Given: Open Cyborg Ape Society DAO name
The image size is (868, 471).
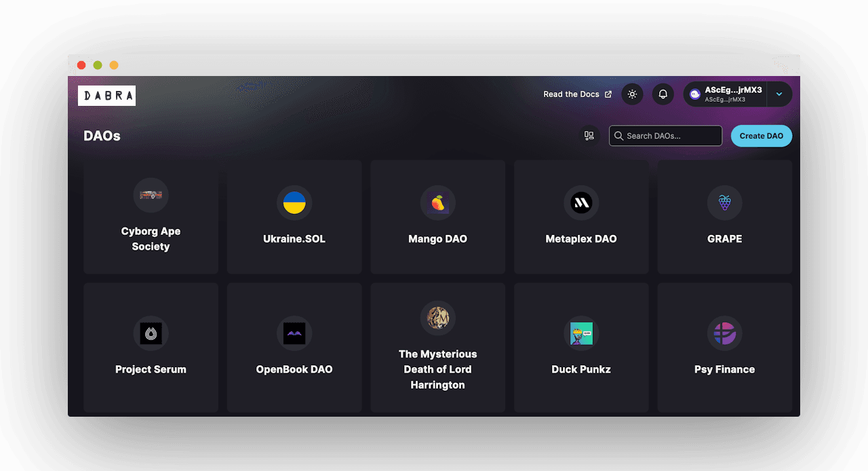Looking at the screenshot, I should click(151, 239).
